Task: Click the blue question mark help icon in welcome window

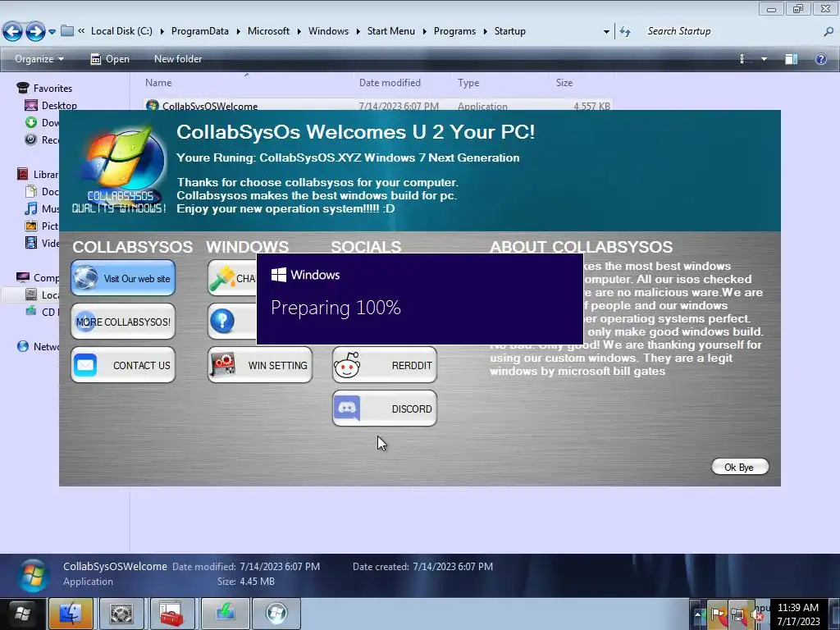Action: [x=222, y=322]
